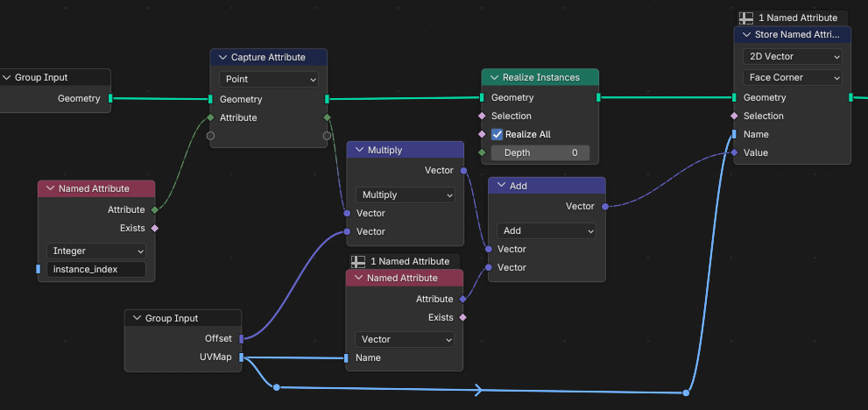Collapse the Multiply node
Image resolution: width=868 pixels, height=410 pixels.
pos(359,150)
